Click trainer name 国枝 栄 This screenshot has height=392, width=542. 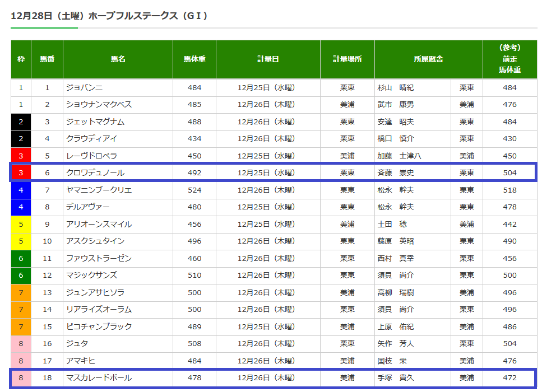pyautogui.click(x=392, y=361)
